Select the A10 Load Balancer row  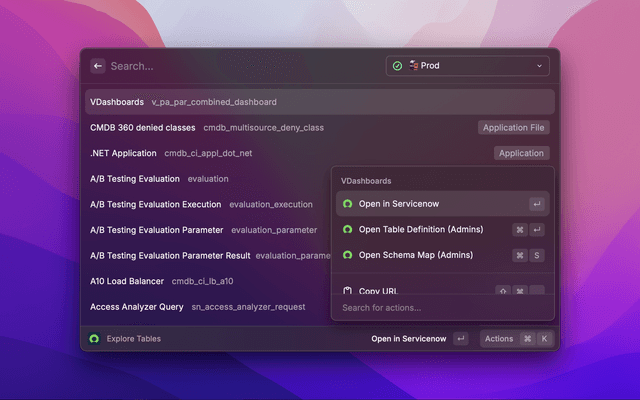tap(200, 281)
